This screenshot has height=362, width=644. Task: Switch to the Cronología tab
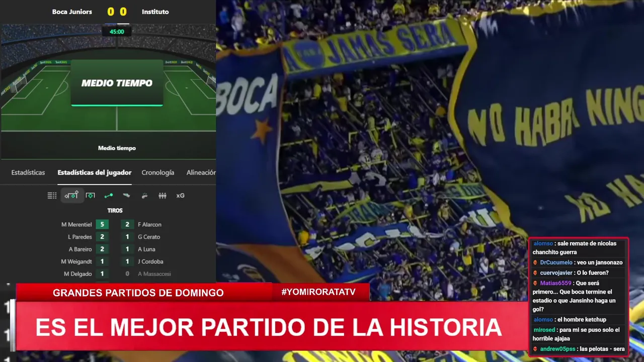[x=158, y=172]
